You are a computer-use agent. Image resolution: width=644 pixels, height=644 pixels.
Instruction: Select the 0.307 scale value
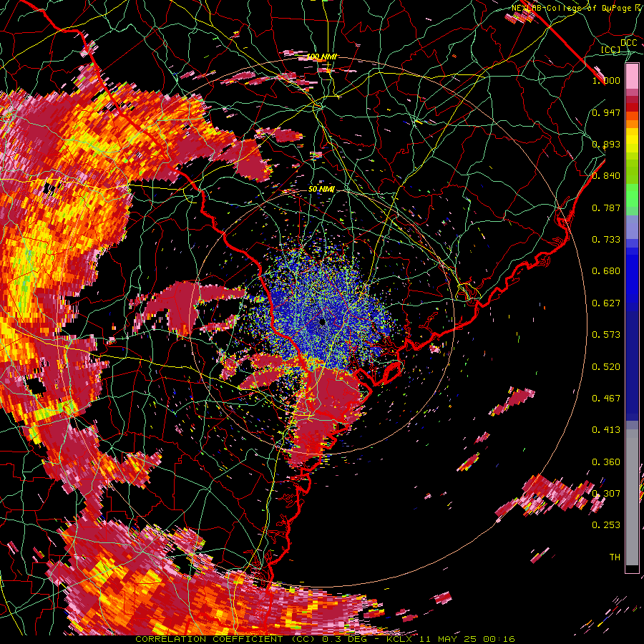pyautogui.click(x=606, y=493)
